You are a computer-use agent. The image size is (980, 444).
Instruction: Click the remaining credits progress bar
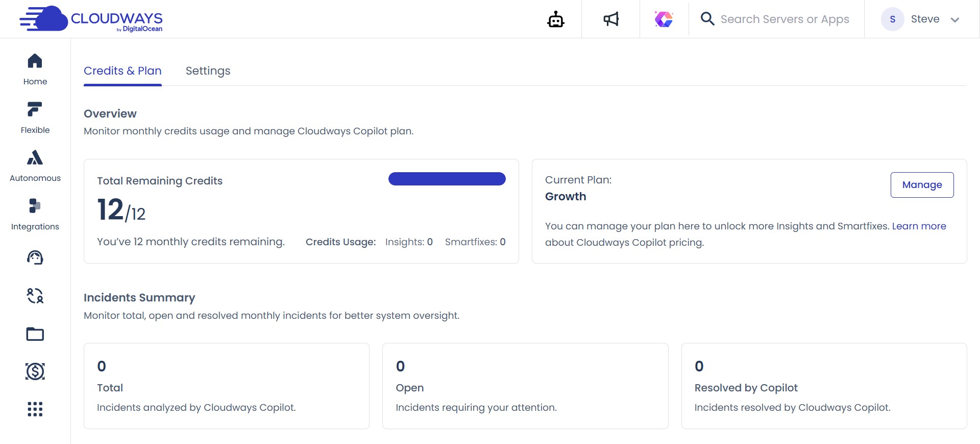coord(447,179)
